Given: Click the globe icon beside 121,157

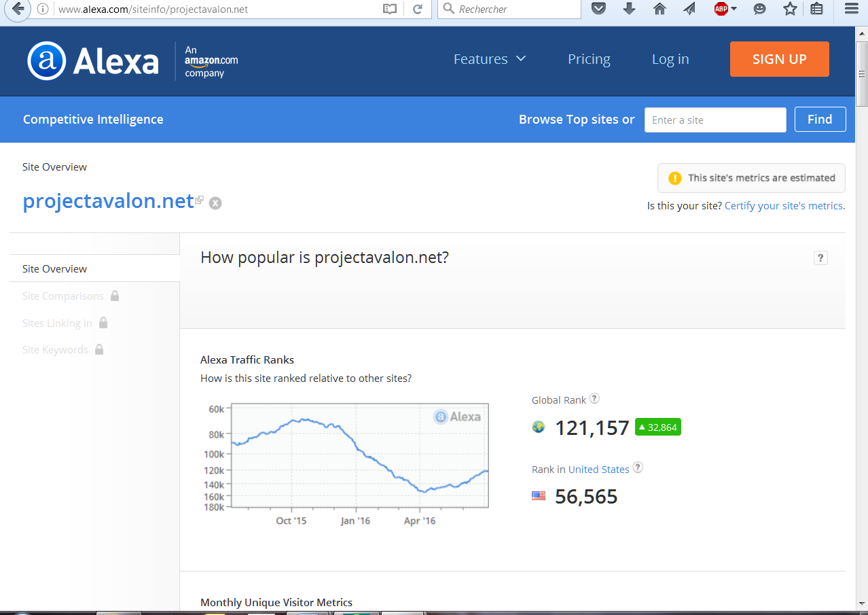Looking at the screenshot, I should [539, 427].
